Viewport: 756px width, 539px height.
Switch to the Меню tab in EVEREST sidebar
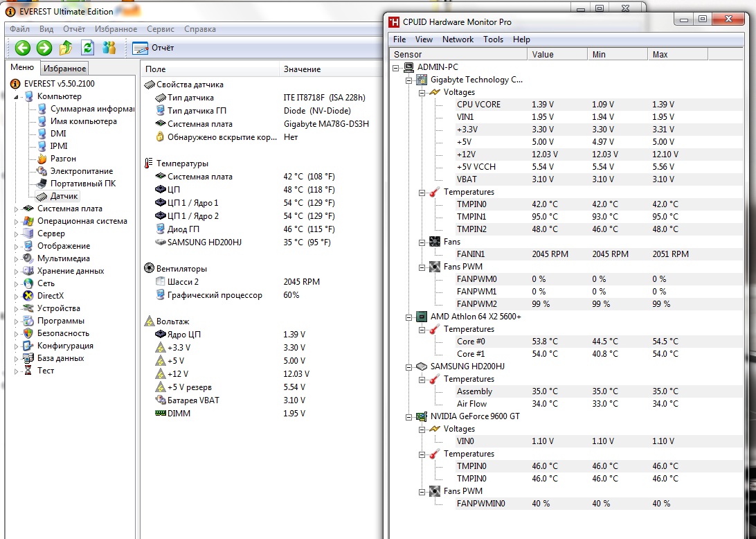[22, 68]
